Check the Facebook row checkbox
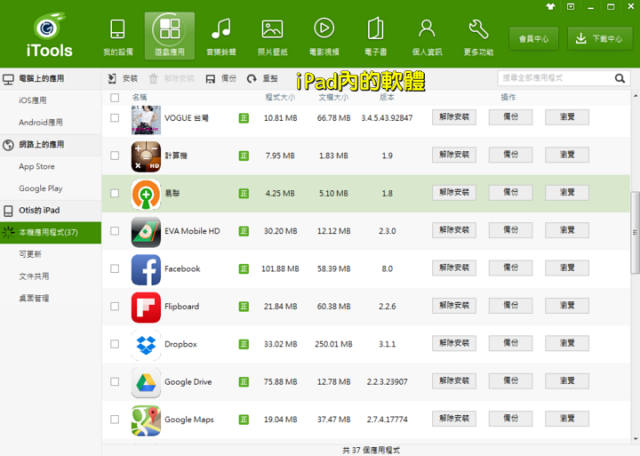The image size is (640, 456). [x=115, y=269]
